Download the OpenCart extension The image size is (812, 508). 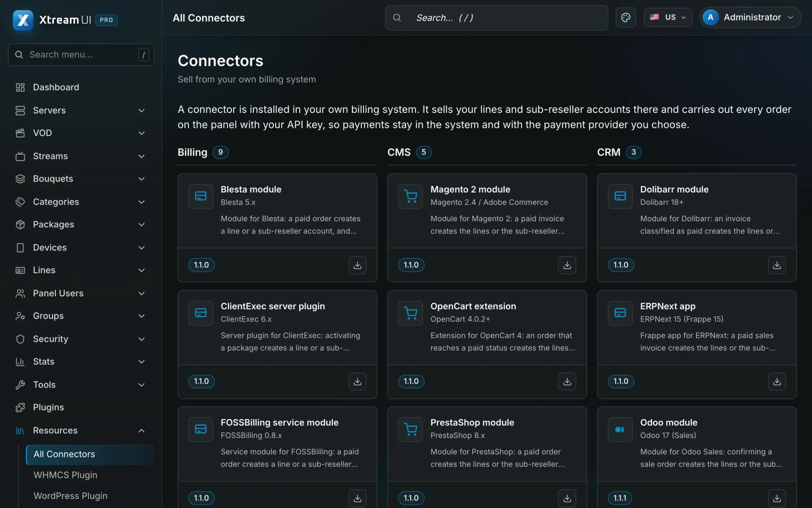click(x=567, y=382)
